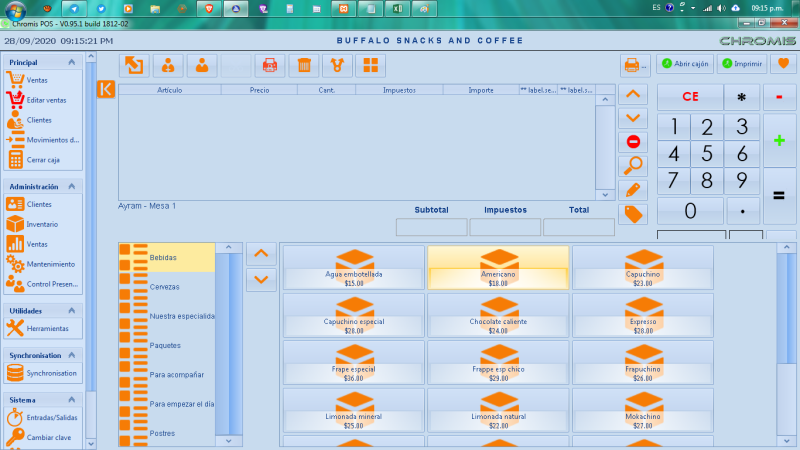Click the split ticket icon
The image size is (800, 450).
[337, 65]
